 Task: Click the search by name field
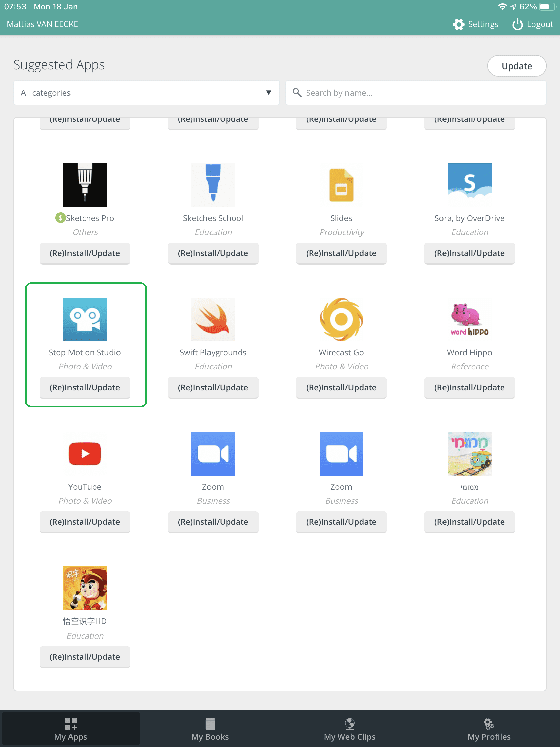415,92
